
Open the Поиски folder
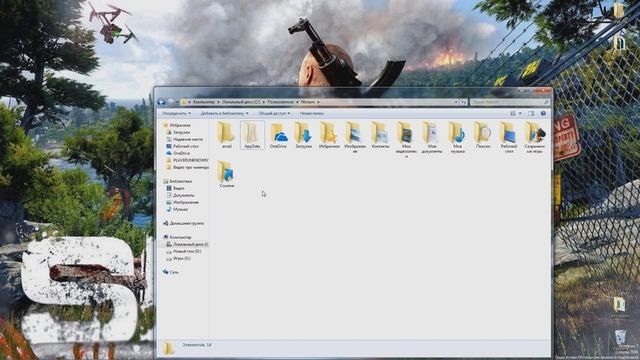[x=483, y=135]
